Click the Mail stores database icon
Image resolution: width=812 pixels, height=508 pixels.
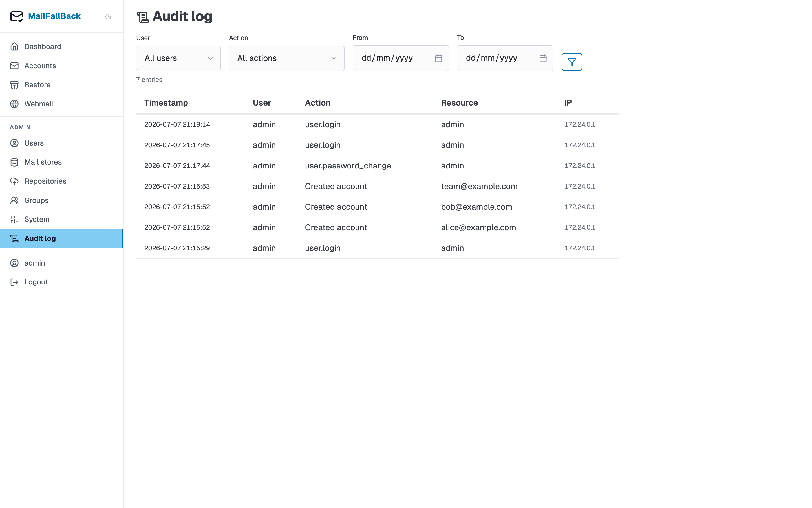14,162
